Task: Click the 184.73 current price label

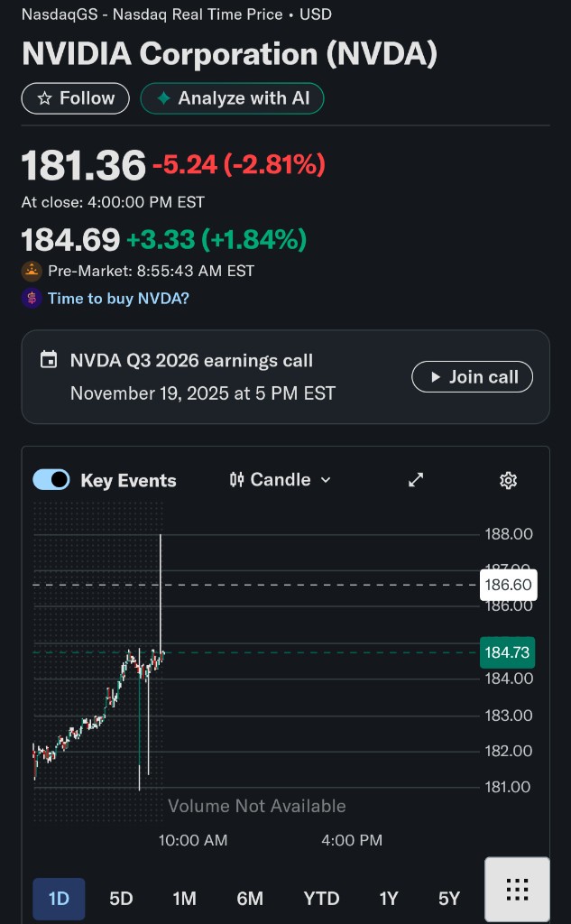Action: tap(507, 652)
